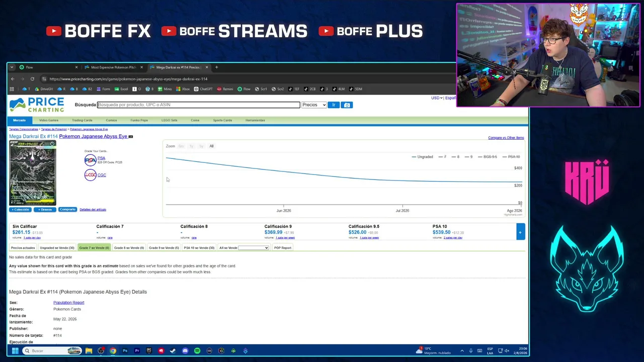Add card with the + Colección button

(x=21, y=210)
